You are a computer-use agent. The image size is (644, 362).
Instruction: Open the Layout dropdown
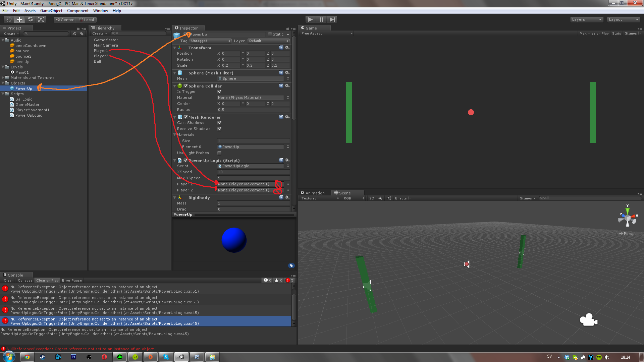click(x=624, y=19)
